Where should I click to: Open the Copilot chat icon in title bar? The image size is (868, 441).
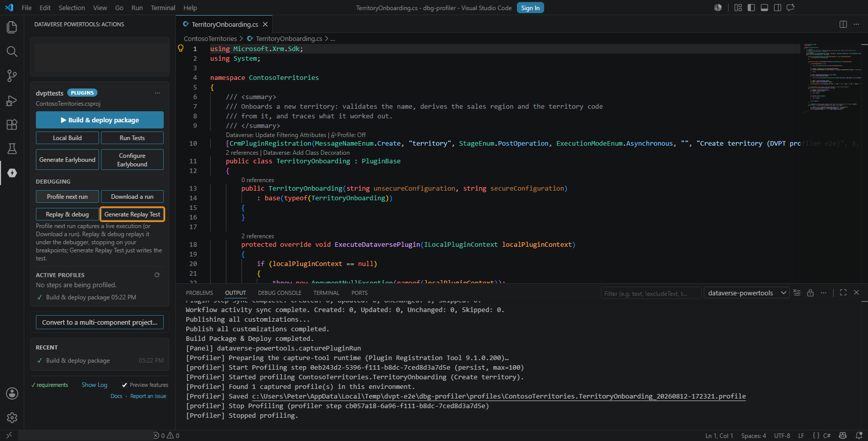(x=791, y=8)
